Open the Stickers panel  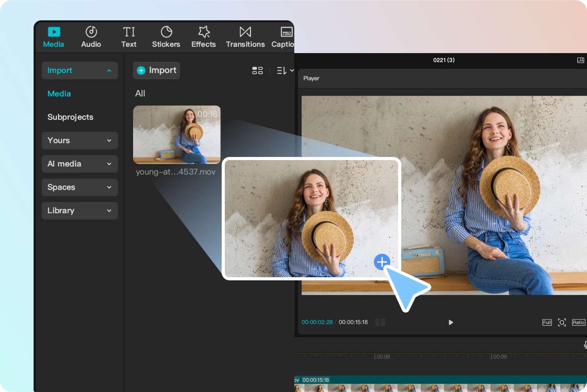[166, 36]
